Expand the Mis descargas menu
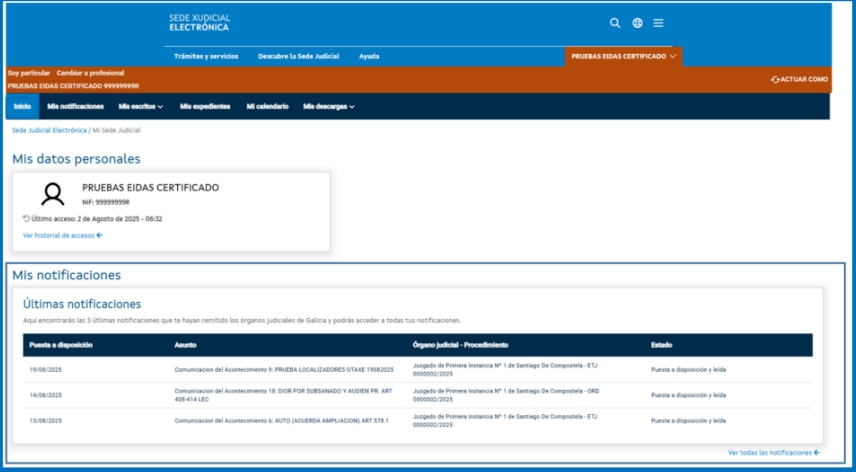 coord(329,106)
